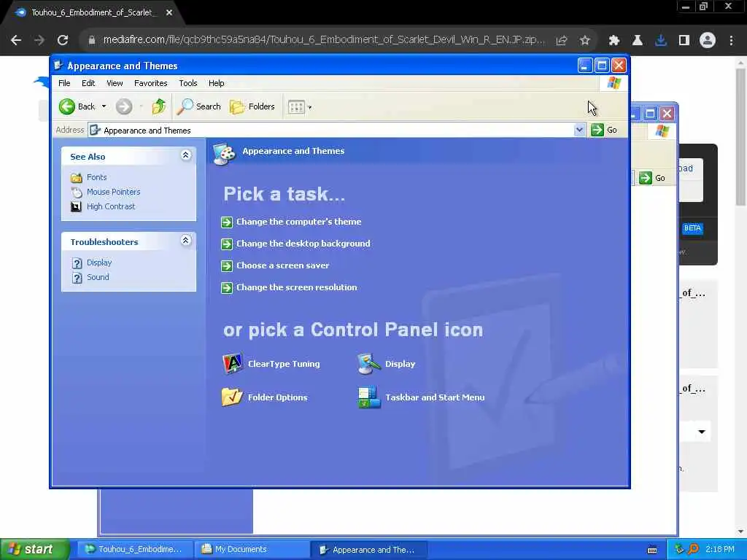Click the BETA badge on mediafire page
Image resolution: width=747 pixels, height=560 pixels.
point(692,228)
